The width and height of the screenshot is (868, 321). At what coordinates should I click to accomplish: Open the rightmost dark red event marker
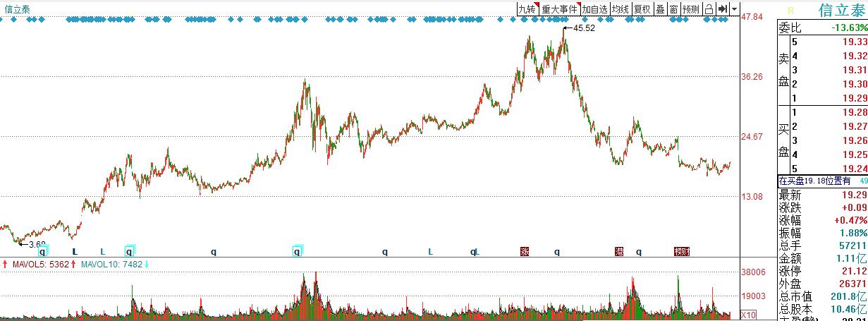(681, 251)
